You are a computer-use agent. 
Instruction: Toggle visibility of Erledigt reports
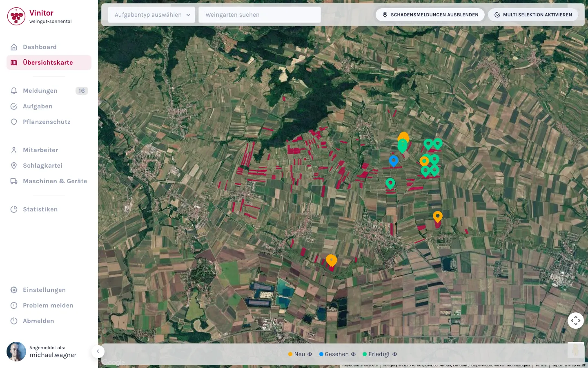click(395, 354)
